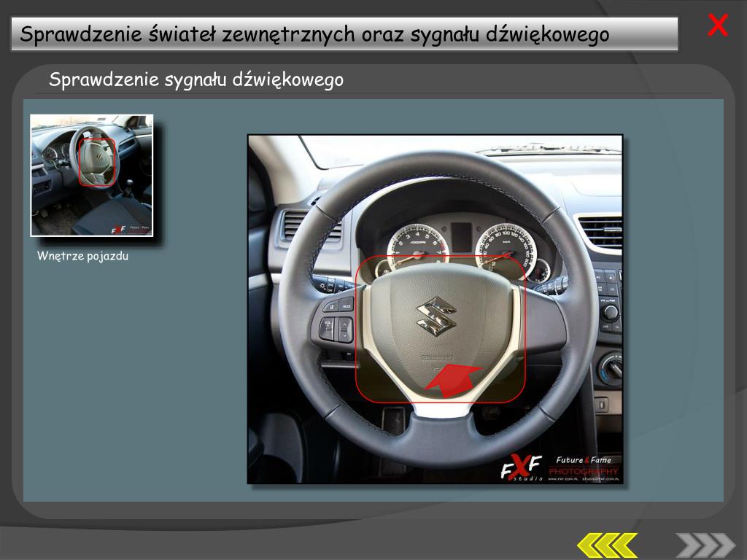
Task: Close the presentation with the red X
Action: pyautogui.click(x=718, y=26)
